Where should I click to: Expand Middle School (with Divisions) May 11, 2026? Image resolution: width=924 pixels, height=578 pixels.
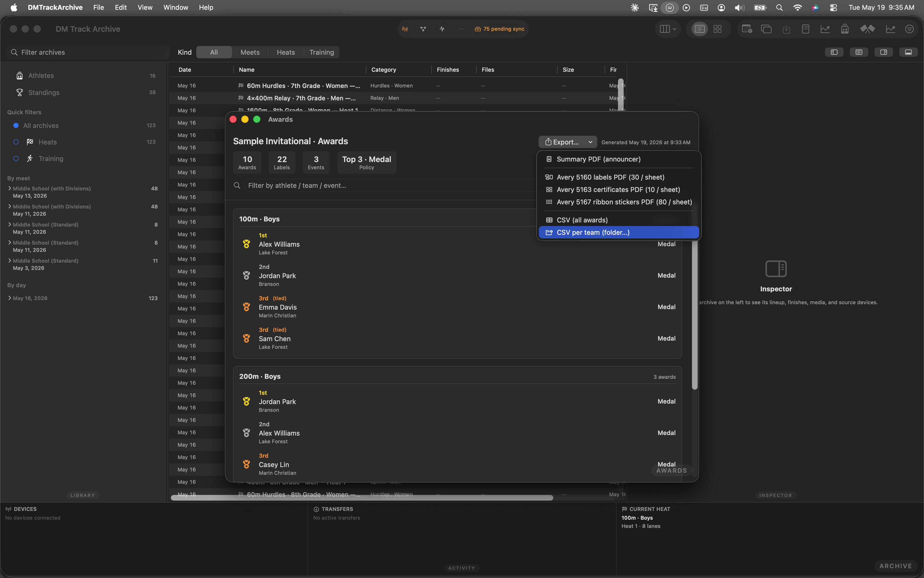(10, 206)
